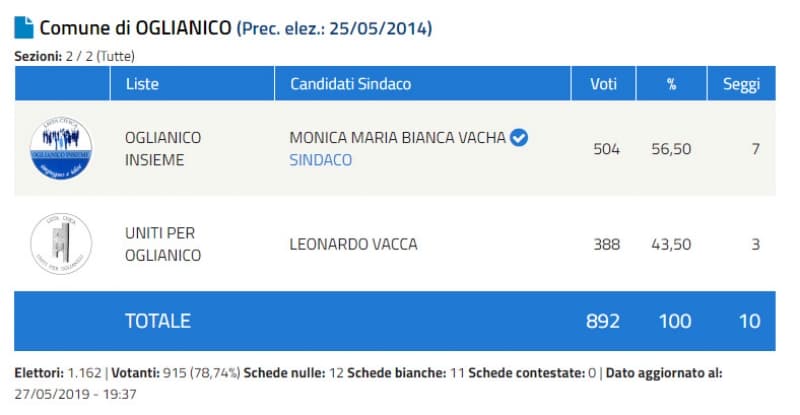
Task: Select candidate Monica Maria Bianca Vacha
Action: tap(397, 138)
